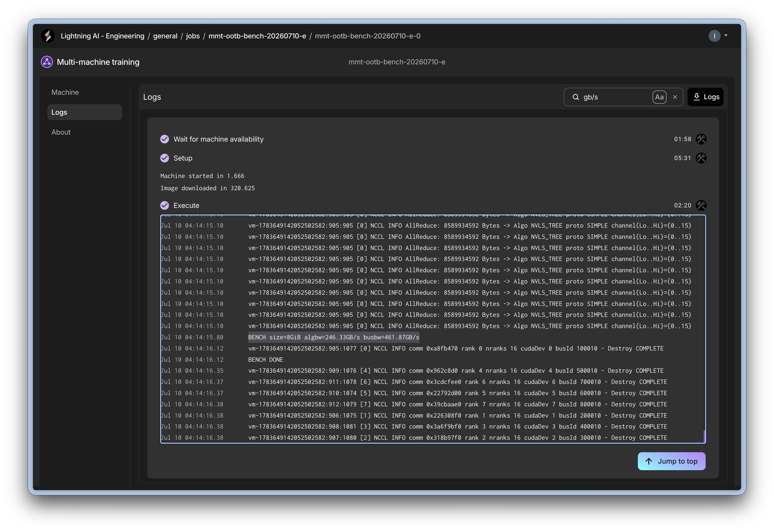Image resolution: width=774 pixels, height=532 pixels.
Task: Click the 04:14:15.80 timestamp
Action: click(x=192, y=337)
